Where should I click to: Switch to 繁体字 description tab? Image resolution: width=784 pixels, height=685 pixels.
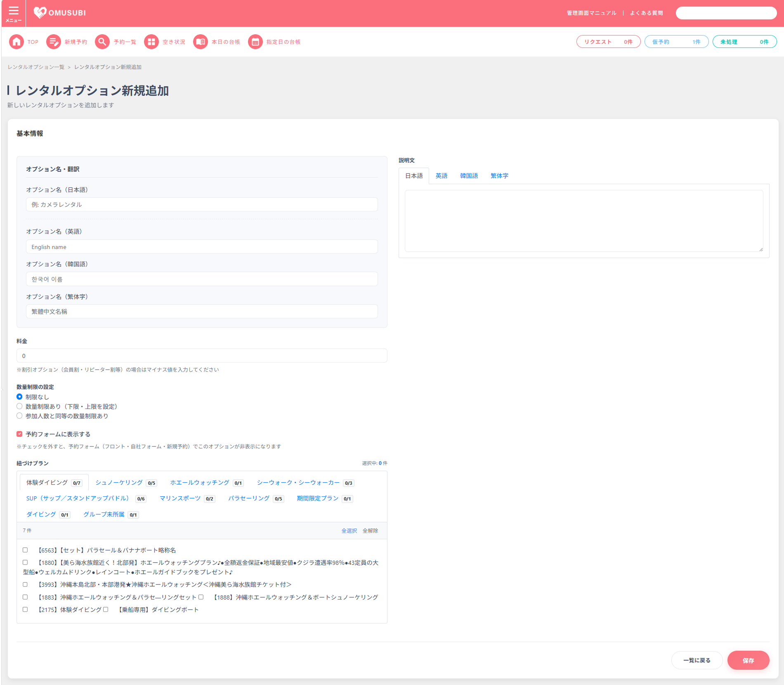(x=499, y=176)
